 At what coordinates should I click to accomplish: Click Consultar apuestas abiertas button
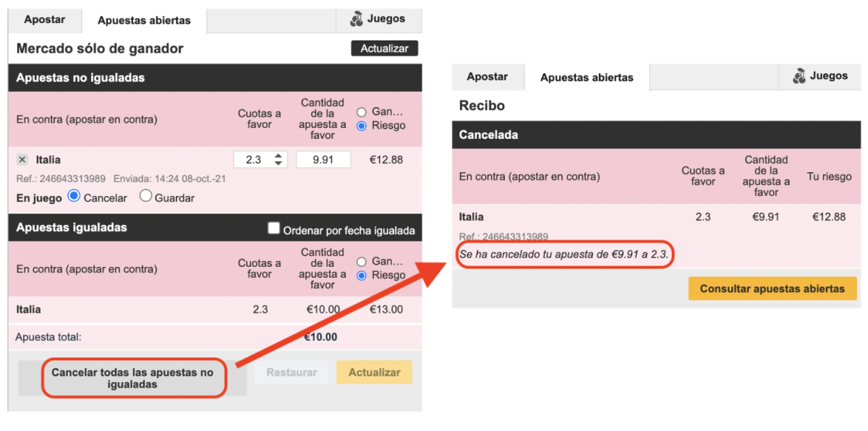click(773, 289)
